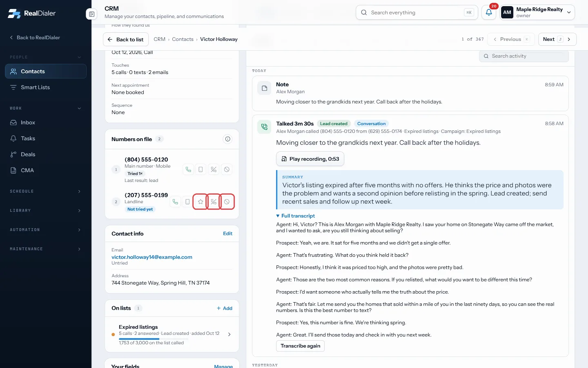The width and height of the screenshot is (588, 368).
Task: Click Transcribe again
Action: coord(301,346)
